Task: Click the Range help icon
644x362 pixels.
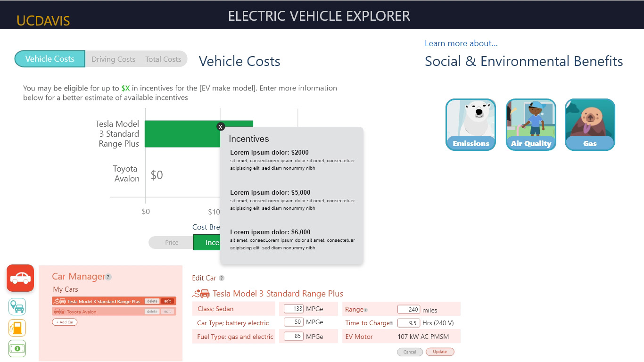Action: tap(366, 310)
